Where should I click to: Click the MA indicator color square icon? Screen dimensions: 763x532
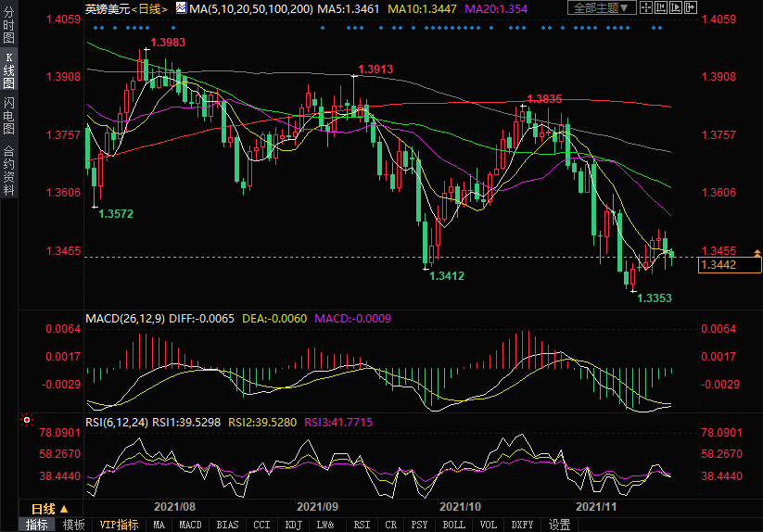click(x=181, y=8)
